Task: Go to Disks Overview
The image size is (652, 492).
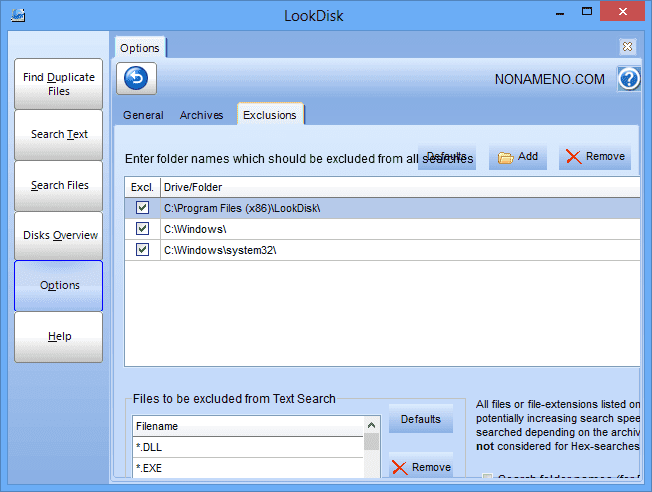Action: pyautogui.click(x=59, y=236)
